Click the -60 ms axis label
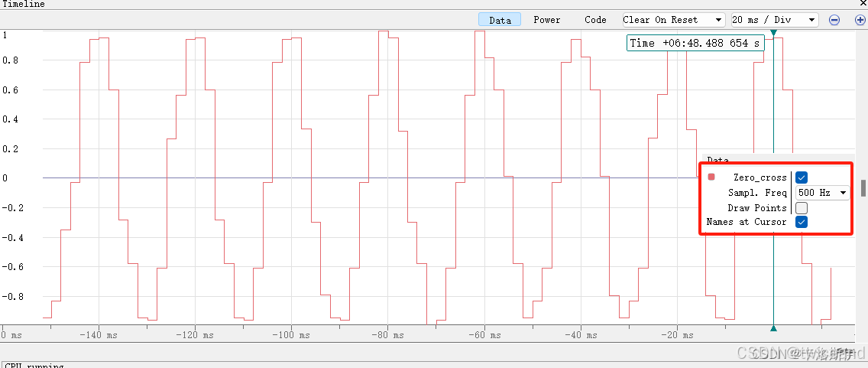The height and width of the screenshot is (368, 868). click(484, 335)
